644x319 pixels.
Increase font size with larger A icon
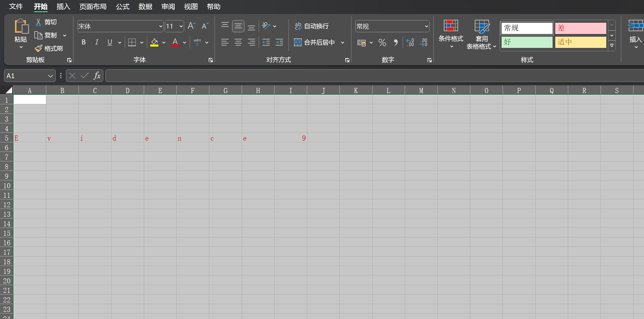191,26
